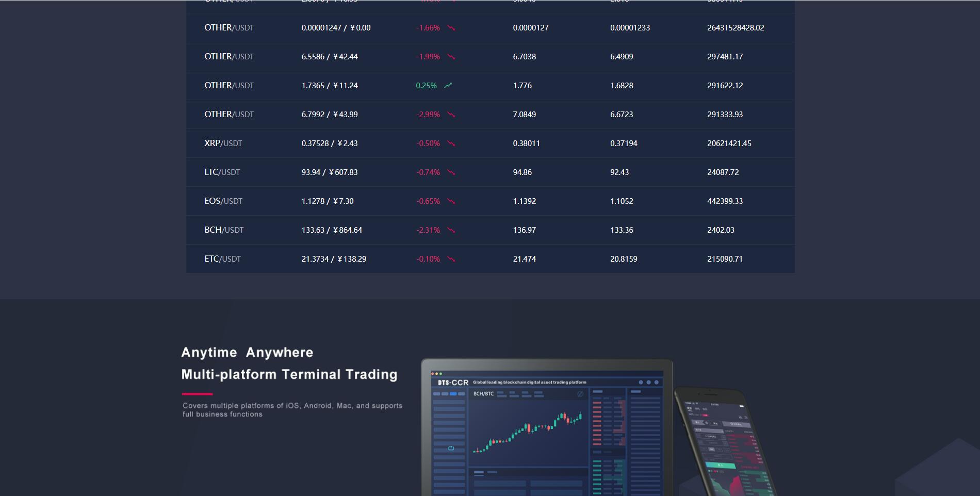This screenshot has width=980, height=496.
Task: Open the LTC/USDT trading pair
Action: [x=222, y=172]
